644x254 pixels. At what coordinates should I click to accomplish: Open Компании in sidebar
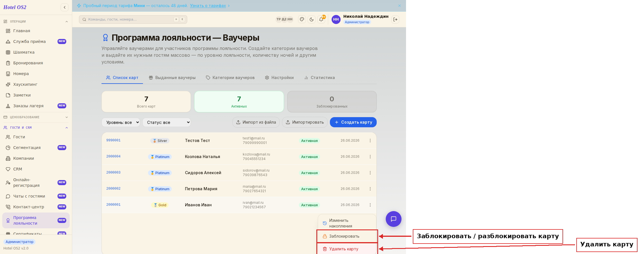click(36, 158)
